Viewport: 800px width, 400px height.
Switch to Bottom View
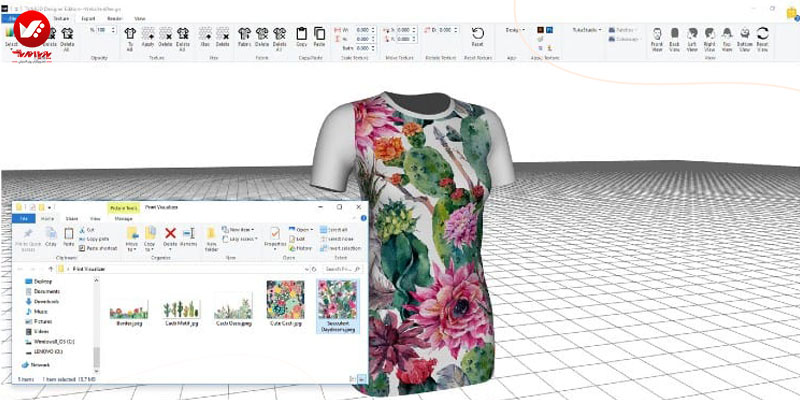point(745,39)
